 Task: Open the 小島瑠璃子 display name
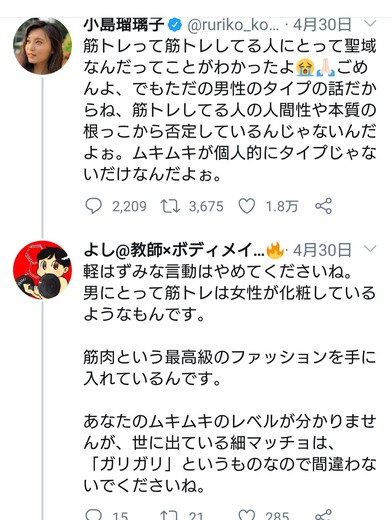pyautogui.click(x=124, y=25)
